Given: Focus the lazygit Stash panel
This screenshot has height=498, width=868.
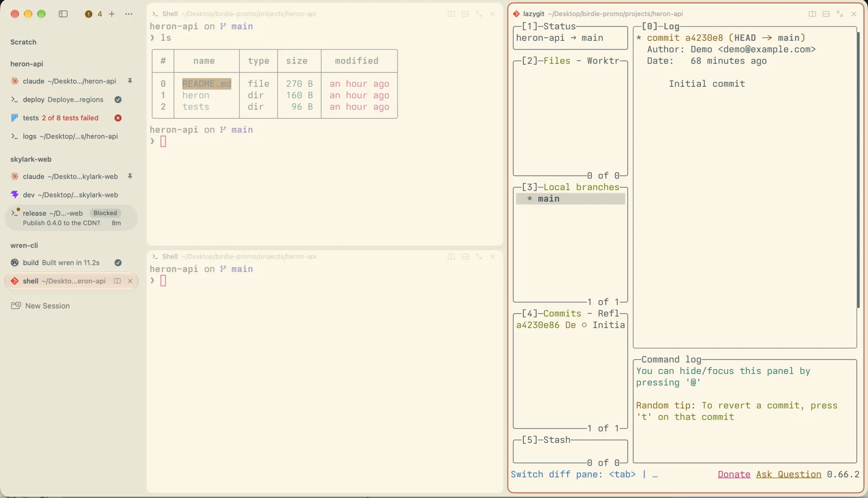Looking at the screenshot, I should coord(570,452).
